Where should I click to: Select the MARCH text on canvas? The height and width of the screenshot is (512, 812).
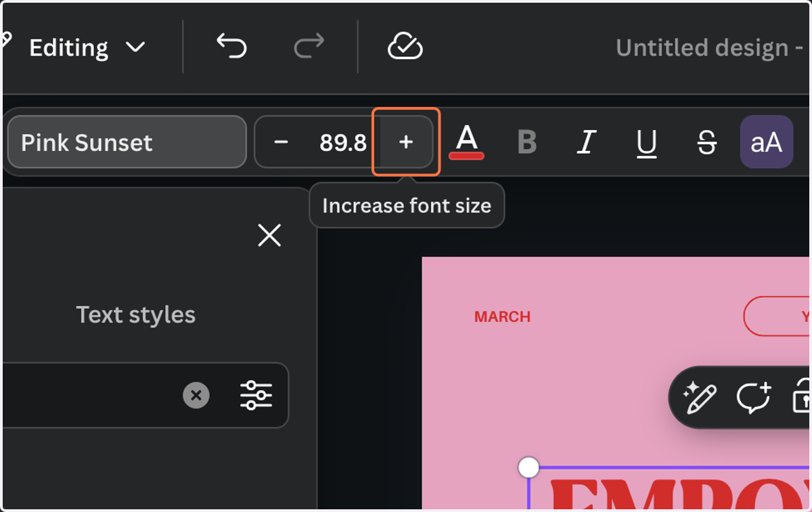point(502,316)
